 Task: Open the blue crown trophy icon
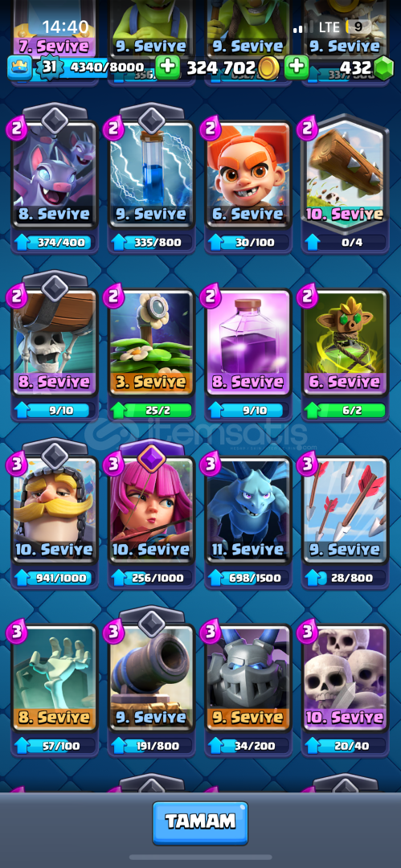click(19, 68)
